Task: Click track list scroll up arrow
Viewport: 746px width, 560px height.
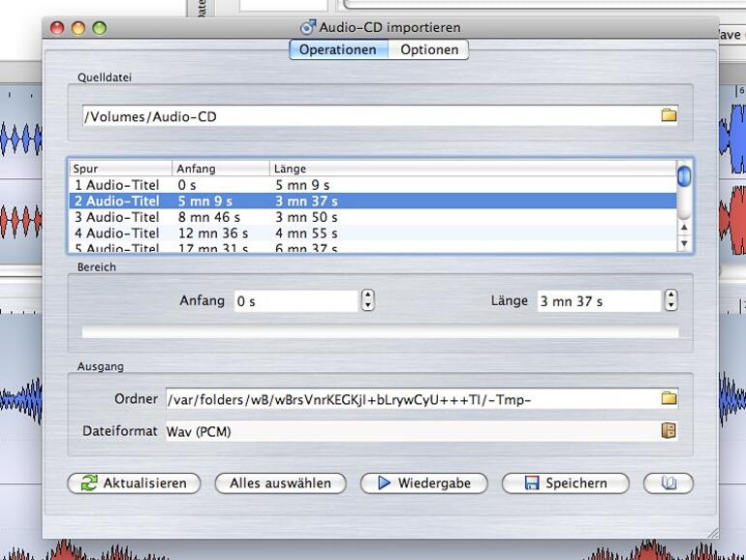Action: pyautogui.click(x=684, y=228)
